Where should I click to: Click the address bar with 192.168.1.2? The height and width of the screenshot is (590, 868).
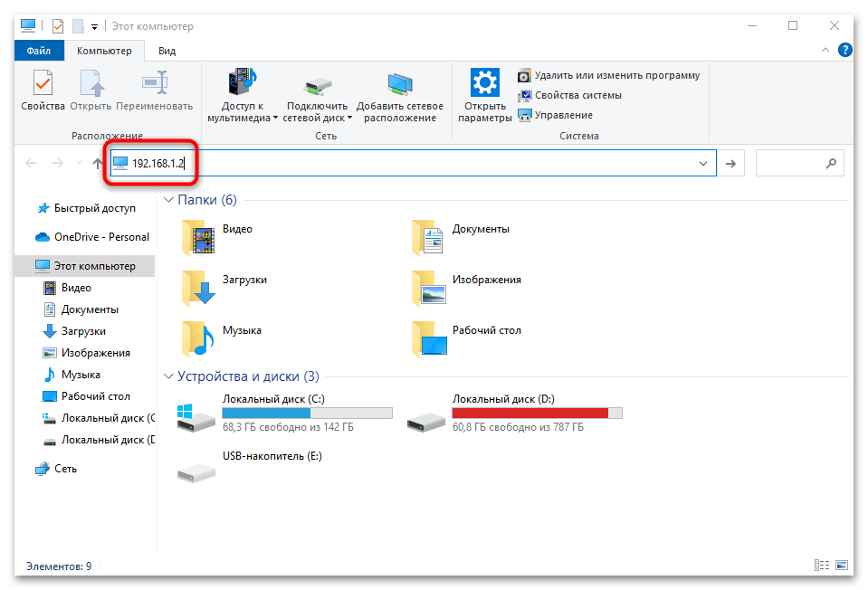click(x=407, y=163)
